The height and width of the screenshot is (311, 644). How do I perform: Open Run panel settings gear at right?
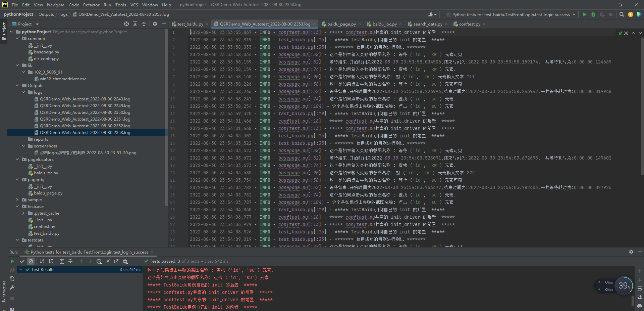pyautogui.click(x=631, y=252)
